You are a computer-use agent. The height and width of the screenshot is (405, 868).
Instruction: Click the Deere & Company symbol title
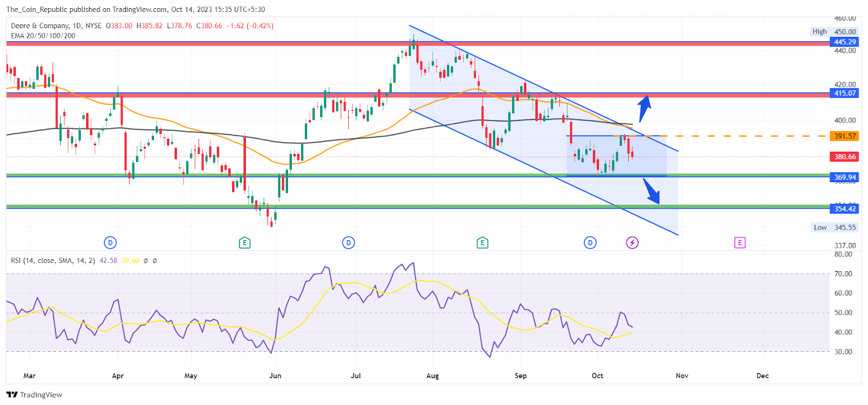point(40,25)
